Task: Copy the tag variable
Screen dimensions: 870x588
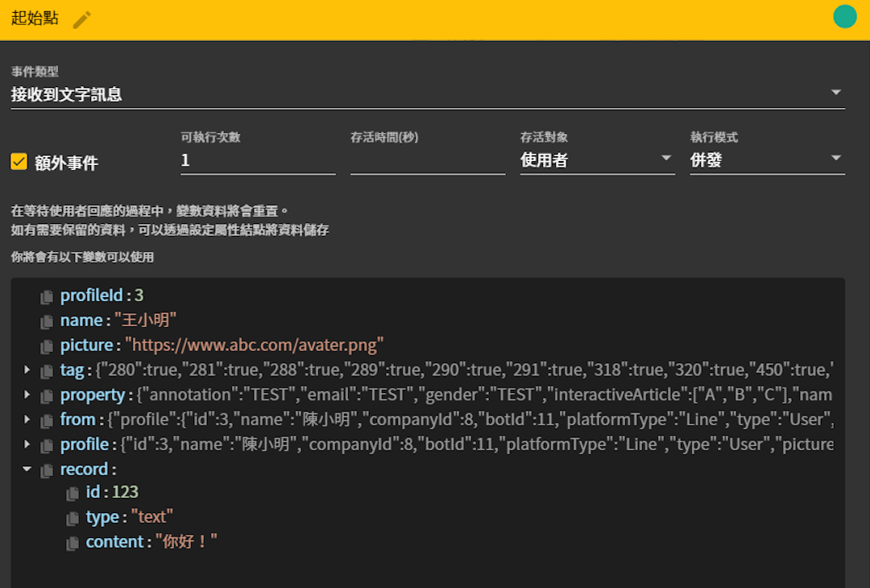Action: click(47, 371)
